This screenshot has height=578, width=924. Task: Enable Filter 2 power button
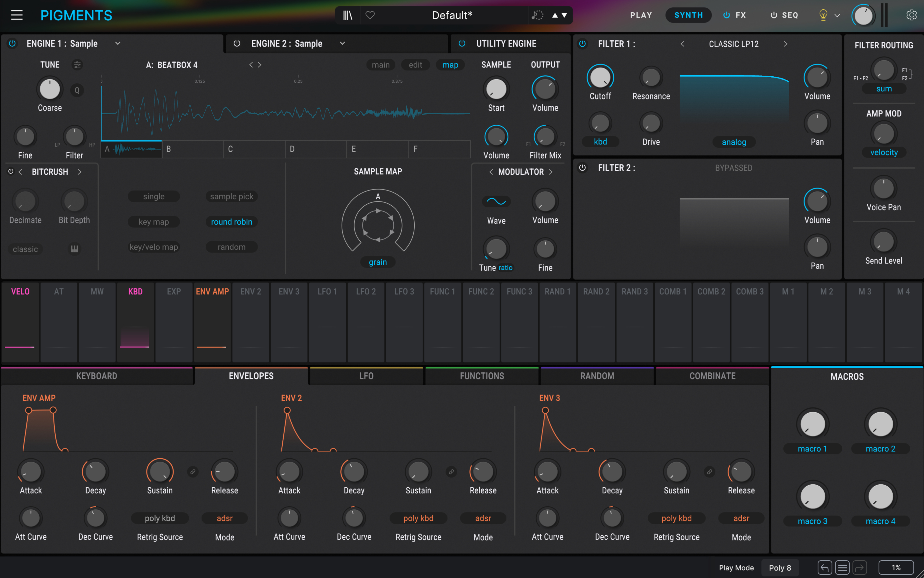tap(582, 168)
